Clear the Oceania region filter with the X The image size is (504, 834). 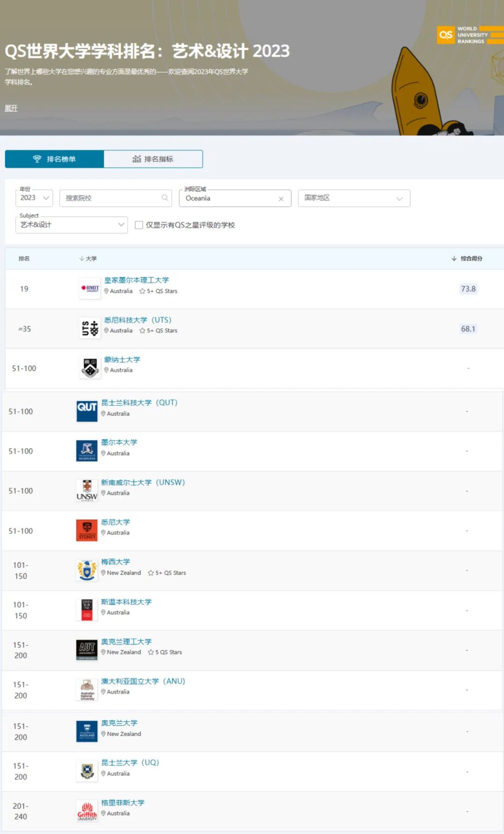[x=281, y=199]
